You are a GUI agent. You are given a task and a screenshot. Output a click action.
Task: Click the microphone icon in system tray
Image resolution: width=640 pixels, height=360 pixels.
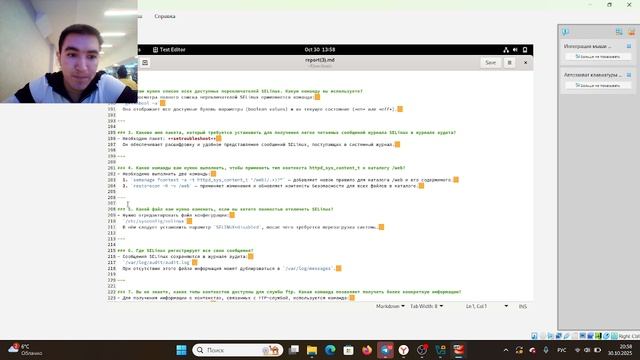pyautogui.click(x=546, y=350)
